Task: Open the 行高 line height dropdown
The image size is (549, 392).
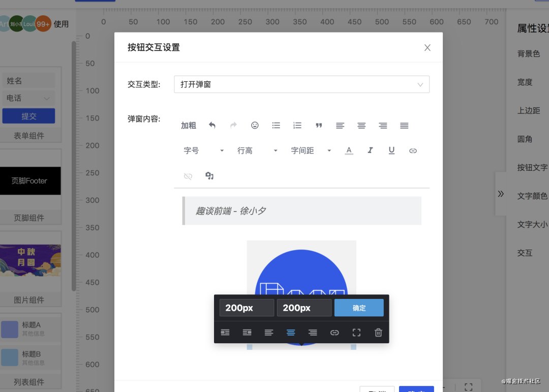Action: [257, 150]
